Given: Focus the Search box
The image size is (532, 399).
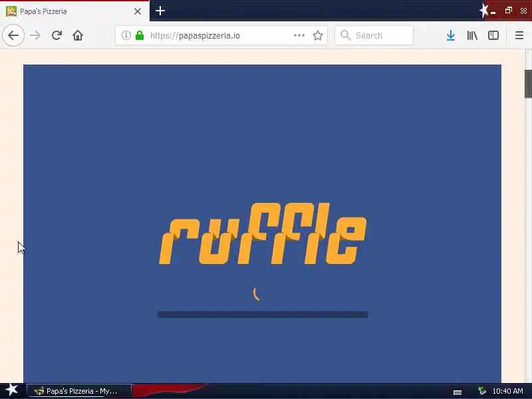Looking at the screenshot, I should pos(374,35).
